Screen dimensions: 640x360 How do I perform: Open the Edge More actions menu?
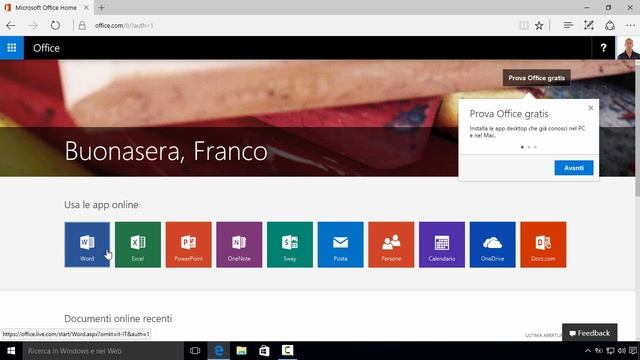[631, 25]
